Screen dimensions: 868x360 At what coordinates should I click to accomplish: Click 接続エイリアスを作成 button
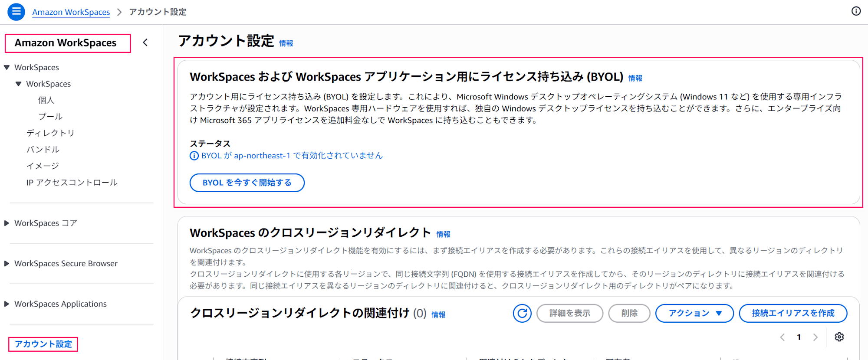click(x=793, y=313)
